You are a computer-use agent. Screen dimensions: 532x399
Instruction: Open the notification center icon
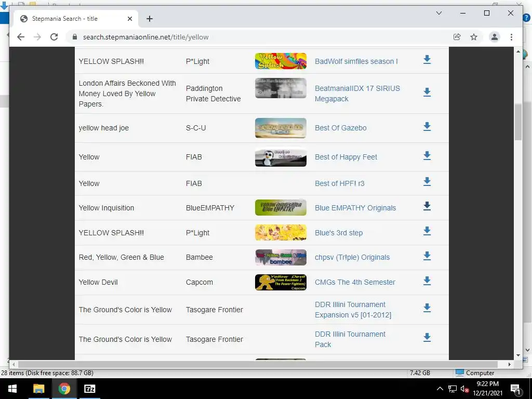[515, 389]
